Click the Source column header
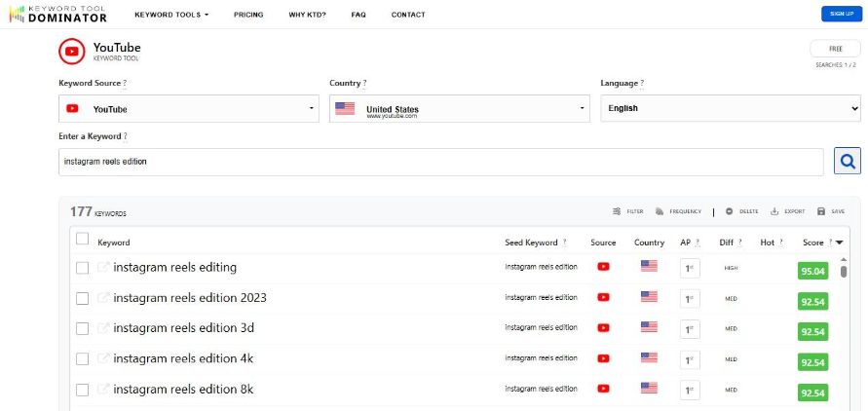This screenshot has width=868, height=411. 603,243
